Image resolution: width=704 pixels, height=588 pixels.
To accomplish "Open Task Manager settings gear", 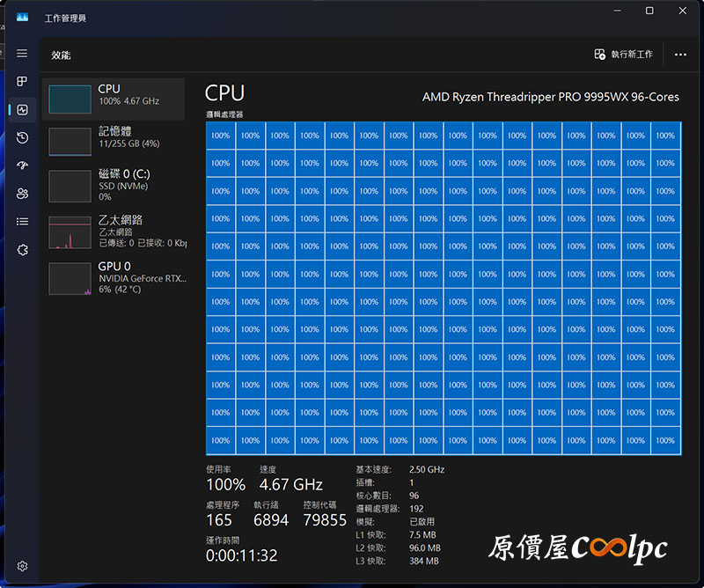I will pyautogui.click(x=22, y=566).
